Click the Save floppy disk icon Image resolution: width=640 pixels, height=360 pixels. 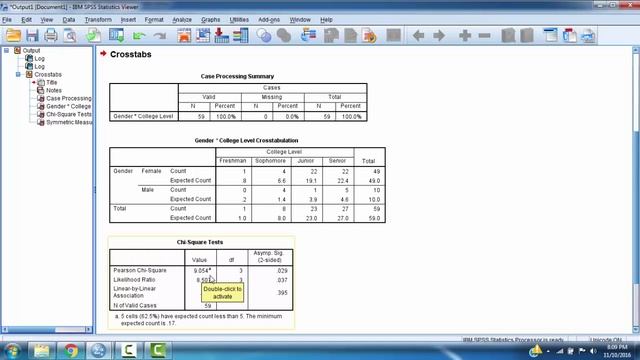pos(32,36)
